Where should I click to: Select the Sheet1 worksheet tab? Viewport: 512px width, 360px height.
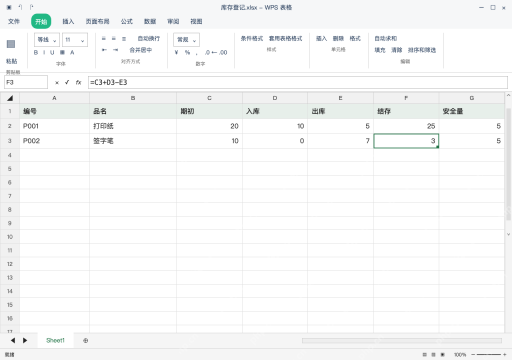(x=55, y=340)
